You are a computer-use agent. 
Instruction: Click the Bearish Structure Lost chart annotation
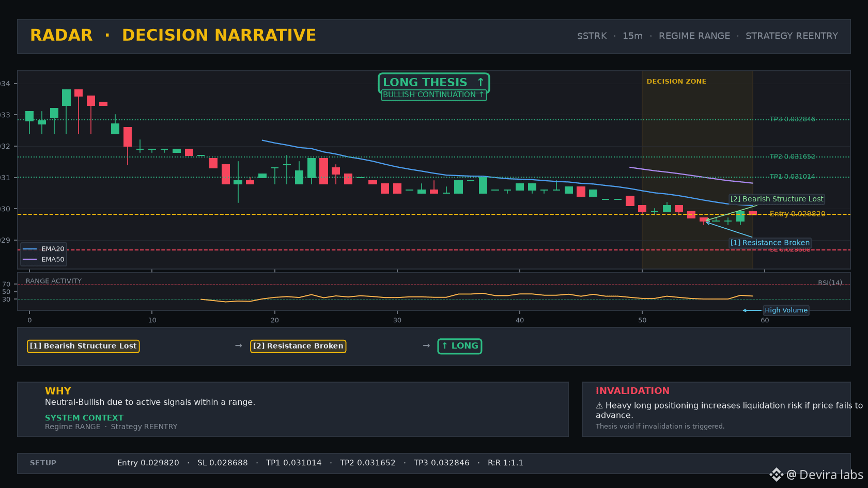[777, 199]
